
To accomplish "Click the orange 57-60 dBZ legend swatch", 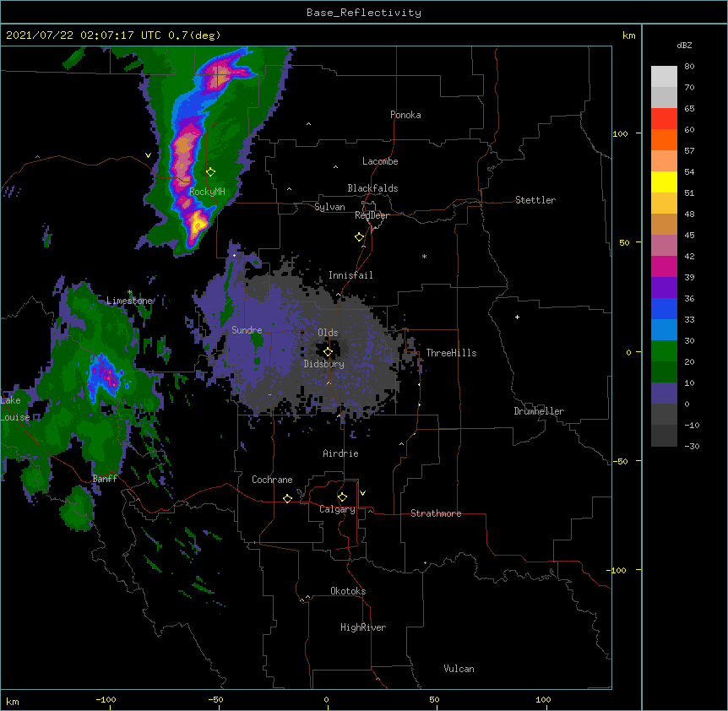I will pos(664,139).
